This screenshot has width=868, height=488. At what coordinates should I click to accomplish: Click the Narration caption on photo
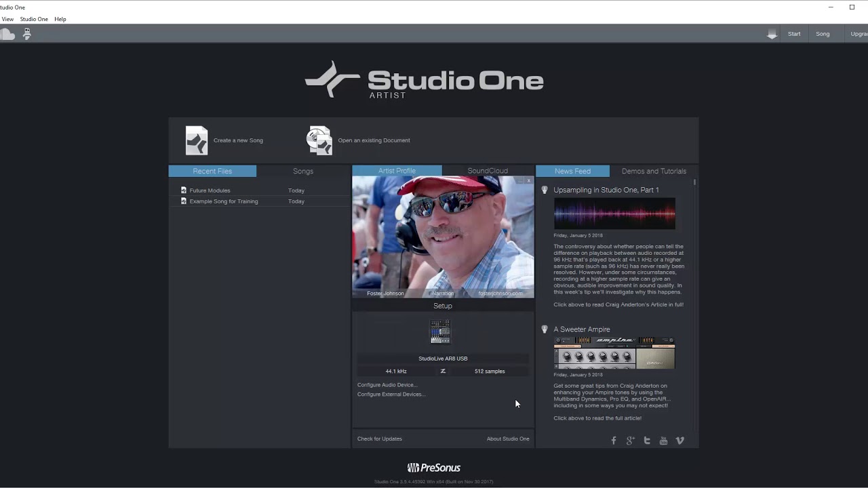point(443,293)
